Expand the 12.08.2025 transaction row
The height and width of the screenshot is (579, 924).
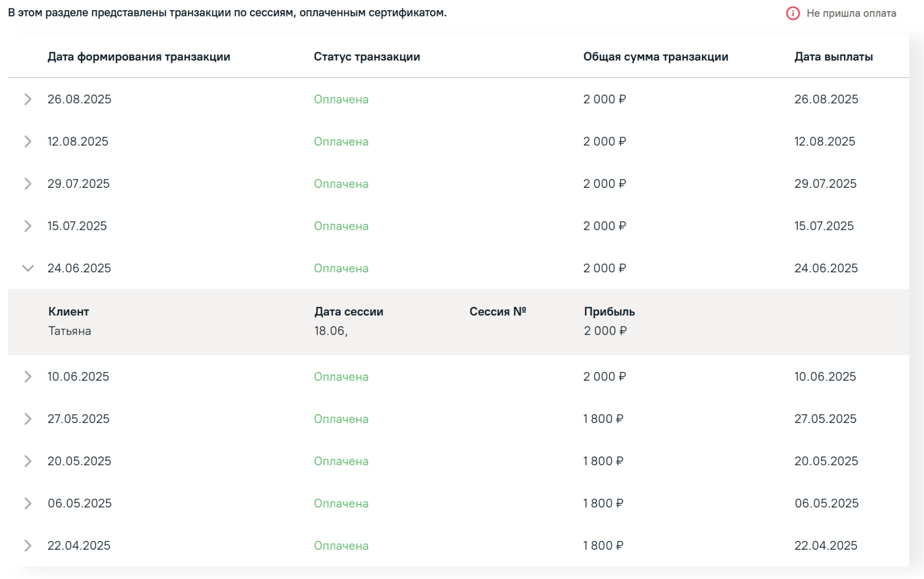click(28, 141)
